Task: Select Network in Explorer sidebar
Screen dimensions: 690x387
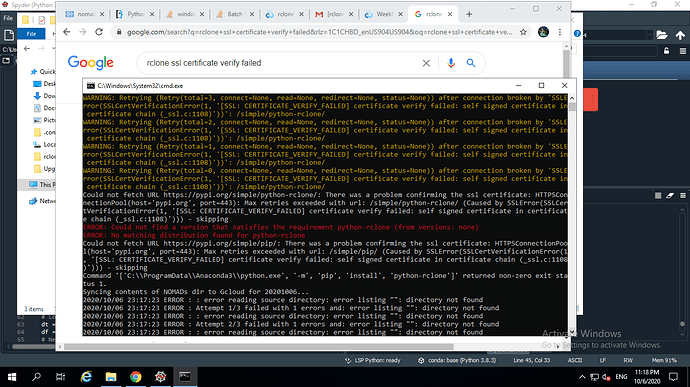Action: tap(42, 201)
